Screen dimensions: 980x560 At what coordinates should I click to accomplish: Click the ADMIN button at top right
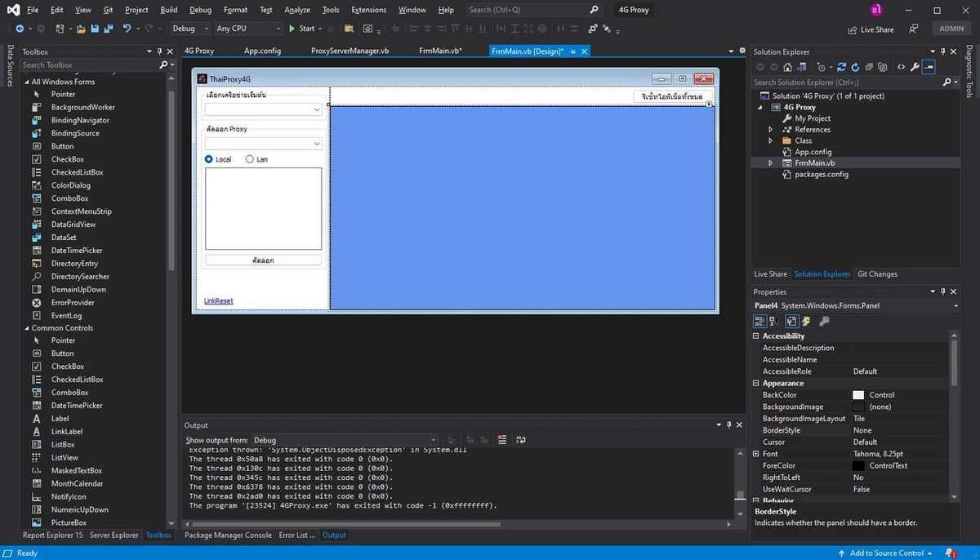(951, 29)
